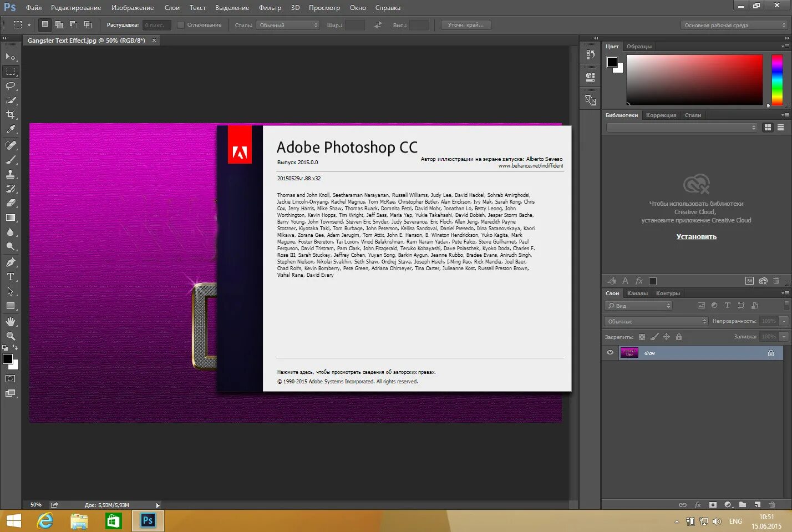Open the Вид layer filter dropdown
The image size is (792, 532).
[x=638, y=306]
